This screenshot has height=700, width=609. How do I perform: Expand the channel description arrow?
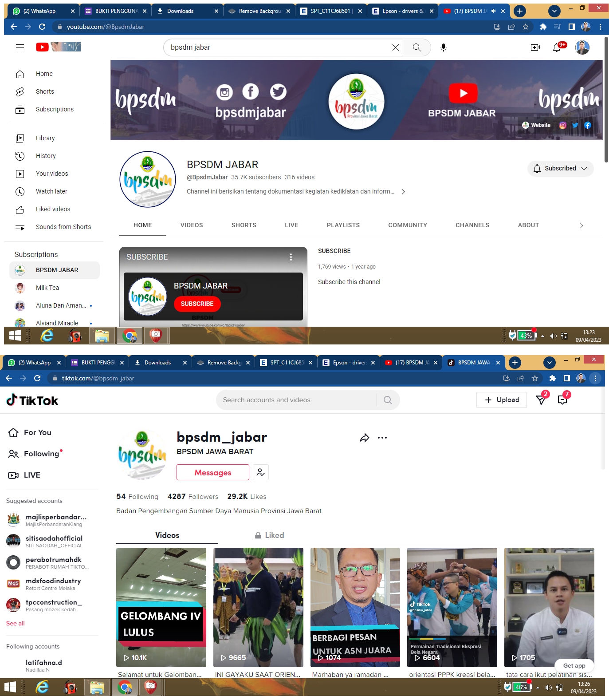403,192
